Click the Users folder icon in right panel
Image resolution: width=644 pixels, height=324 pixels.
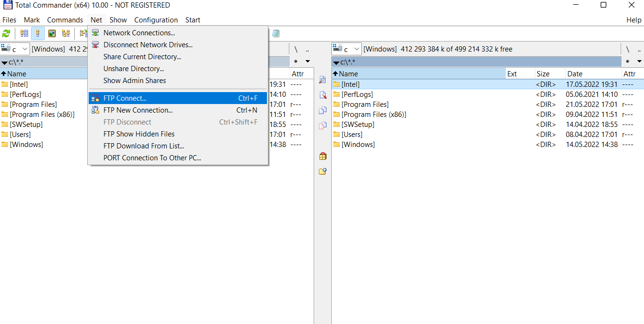(x=337, y=135)
